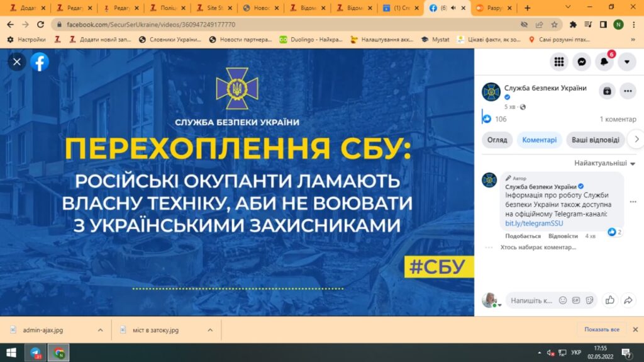Expand options for admin-ajax.jpg download
Screen dimensions: 644x362
100,330
